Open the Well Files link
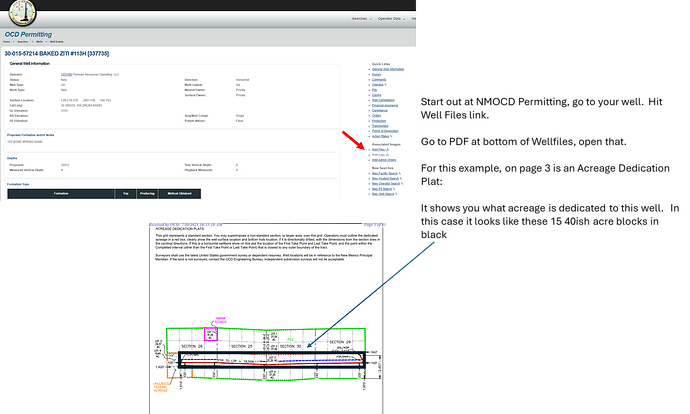Image resolution: width=690 pixels, height=414 pixels. [x=379, y=148]
